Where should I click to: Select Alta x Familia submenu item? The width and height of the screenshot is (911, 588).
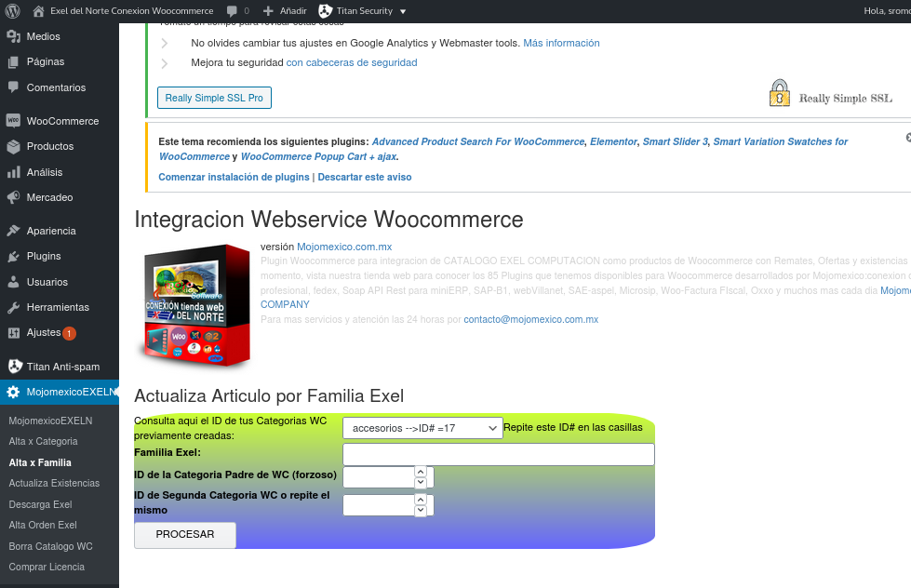[40, 462]
